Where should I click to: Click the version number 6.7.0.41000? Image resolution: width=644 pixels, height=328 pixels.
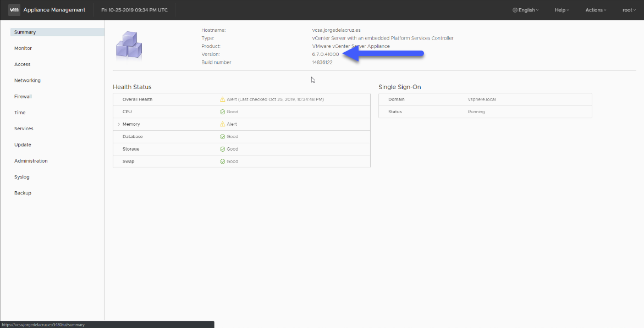(x=326, y=54)
